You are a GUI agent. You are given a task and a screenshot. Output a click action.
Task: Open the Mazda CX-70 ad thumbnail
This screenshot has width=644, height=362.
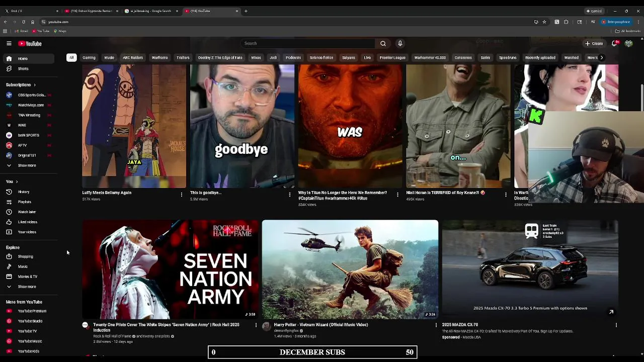pos(530,269)
